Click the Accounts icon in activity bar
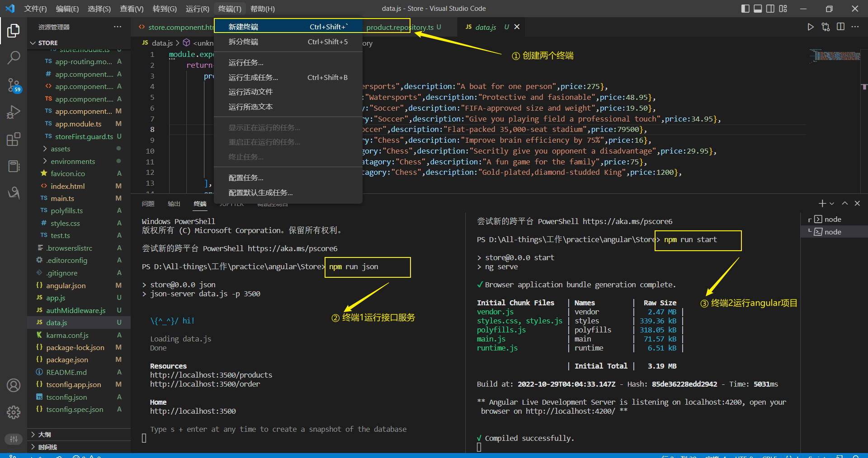 (x=14, y=385)
